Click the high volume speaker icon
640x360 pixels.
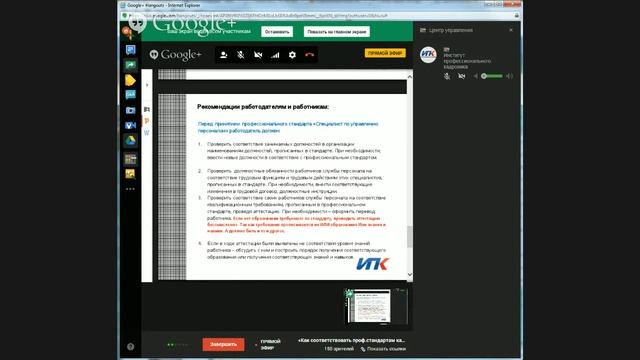[x=509, y=76]
